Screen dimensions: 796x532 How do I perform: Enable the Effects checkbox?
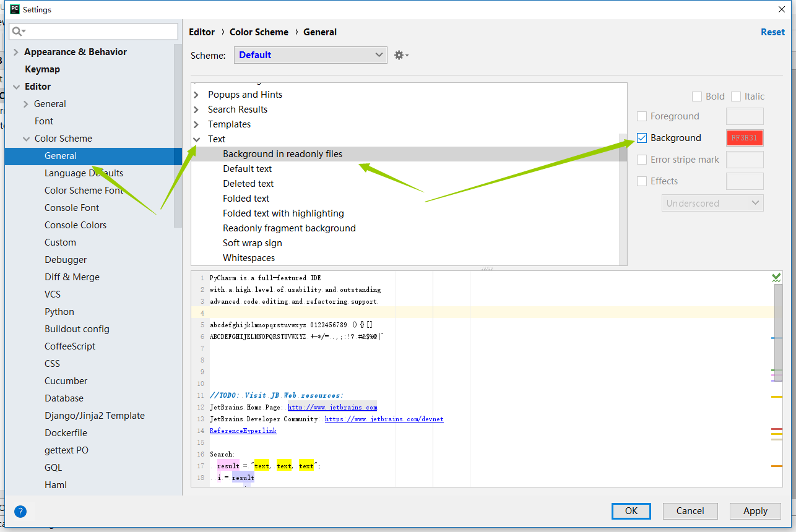point(642,181)
